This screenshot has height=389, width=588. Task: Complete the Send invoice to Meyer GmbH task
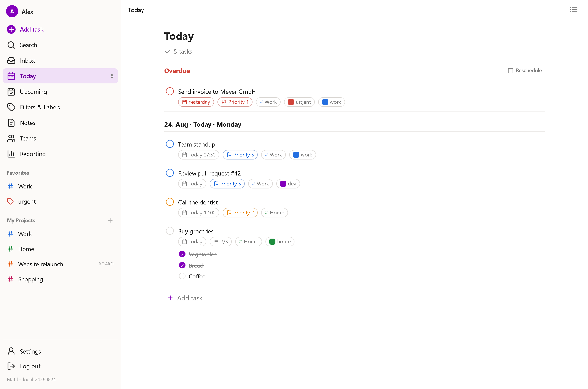pyautogui.click(x=170, y=91)
